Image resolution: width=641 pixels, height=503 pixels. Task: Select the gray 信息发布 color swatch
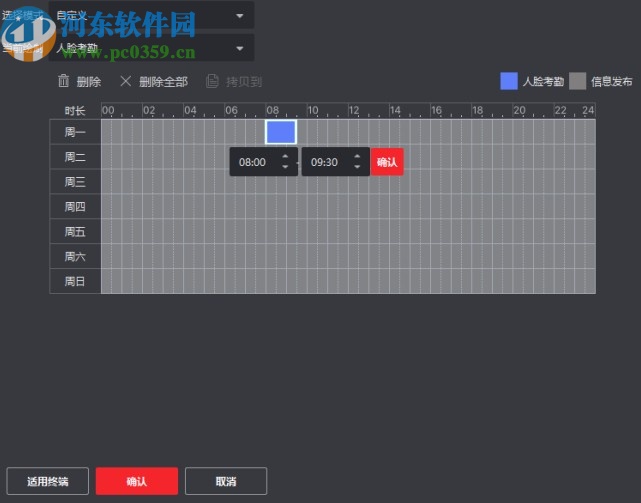point(577,81)
